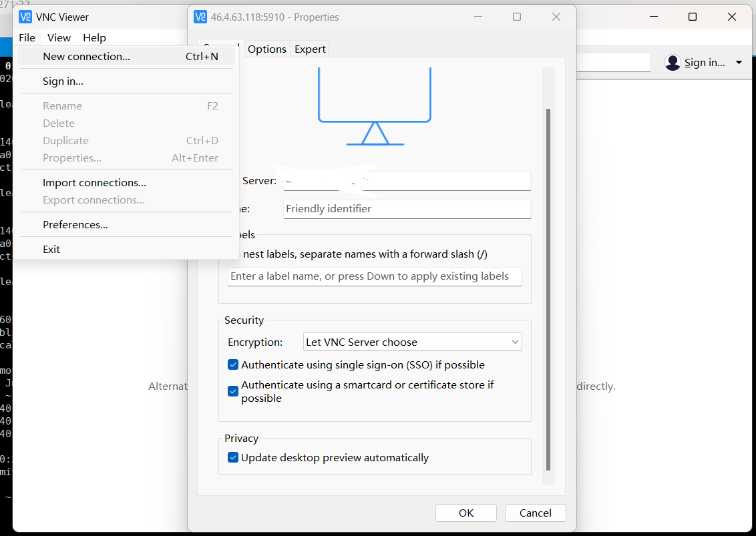This screenshot has width=756, height=536.
Task: Click the VNC logo in Properties dialog title
Action: [200, 17]
